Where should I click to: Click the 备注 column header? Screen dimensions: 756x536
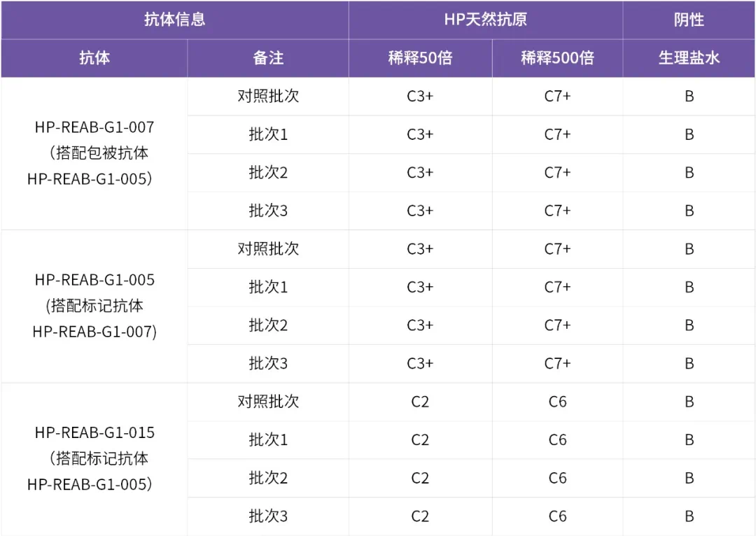click(268, 58)
